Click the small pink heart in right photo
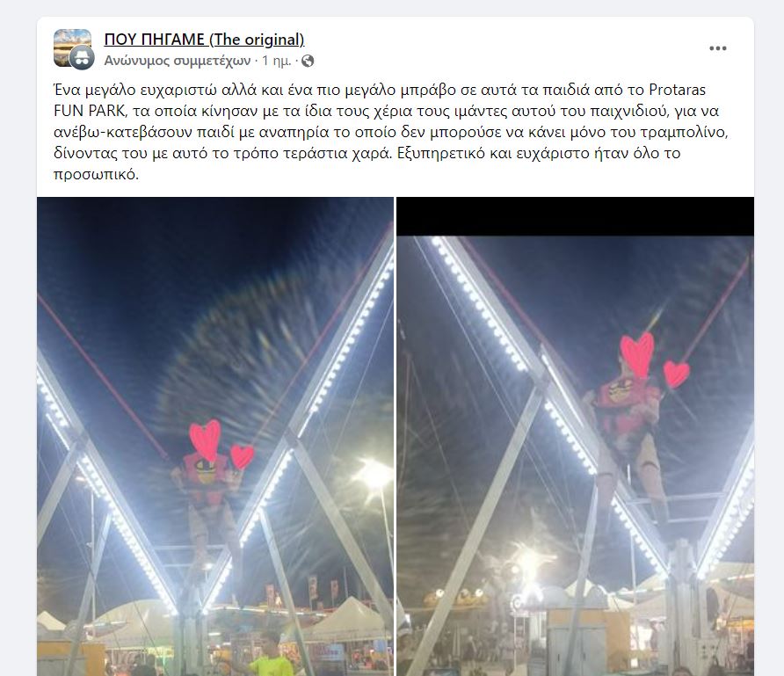 (x=677, y=374)
